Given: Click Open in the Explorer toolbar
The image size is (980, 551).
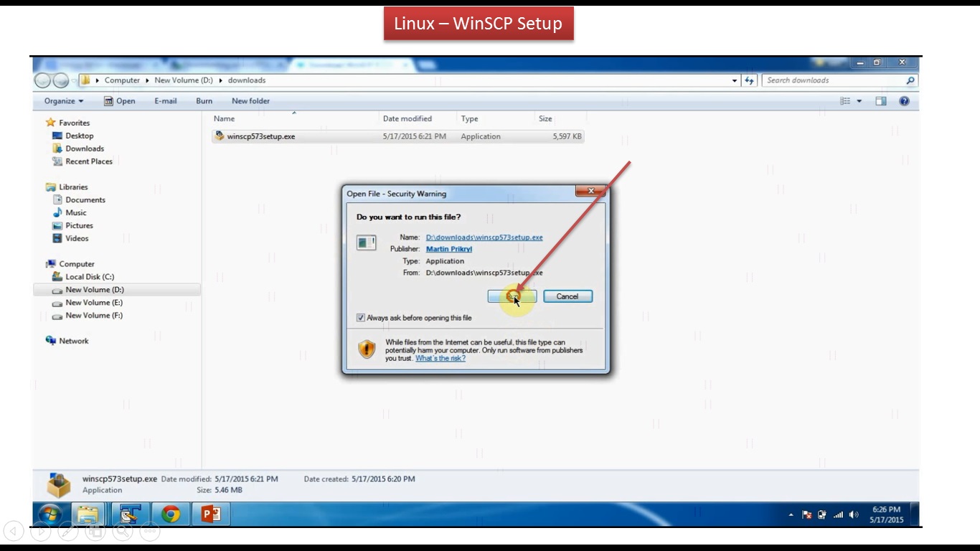Looking at the screenshot, I should pos(120,101).
